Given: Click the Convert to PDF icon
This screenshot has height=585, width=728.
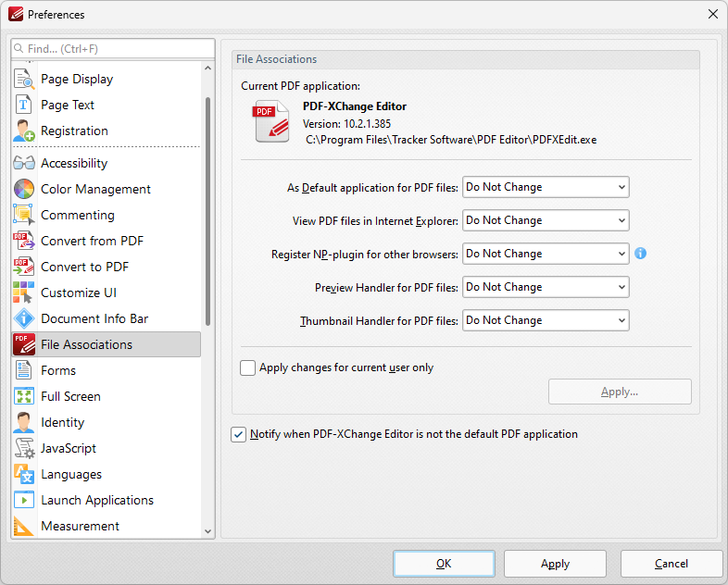Looking at the screenshot, I should pos(24,267).
